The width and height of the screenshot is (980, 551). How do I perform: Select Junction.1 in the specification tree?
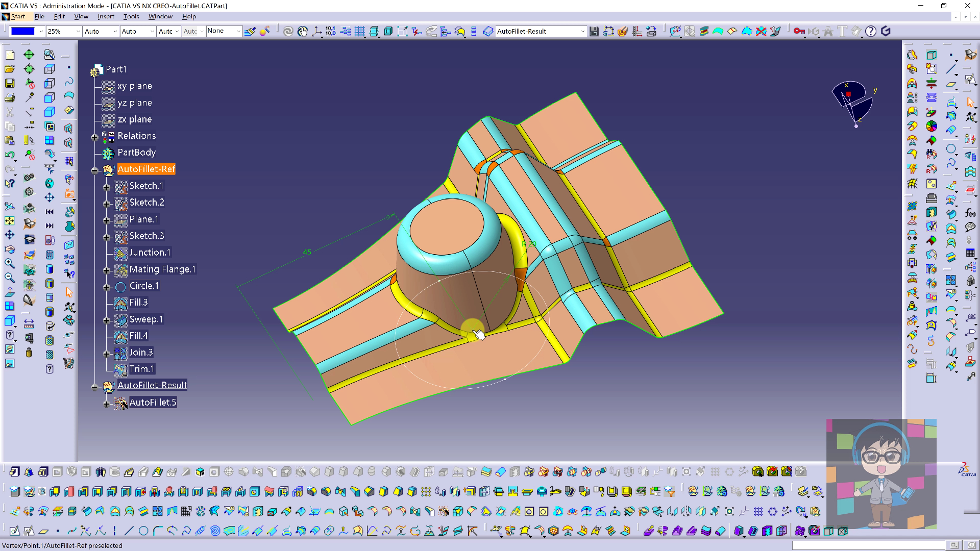click(150, 253)
